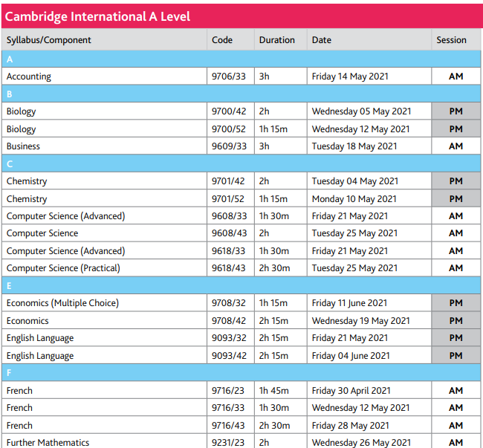Click the Session column header
This screenshot has width=483, height=448.
click(x=451, y=40)
